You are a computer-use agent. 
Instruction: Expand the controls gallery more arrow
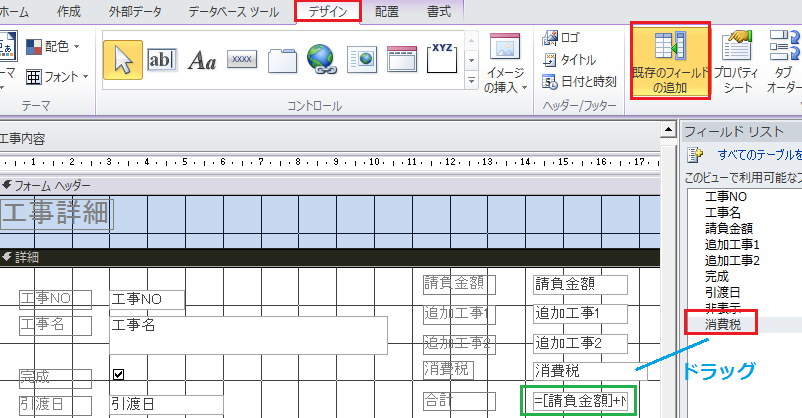[x=472, y=81]
